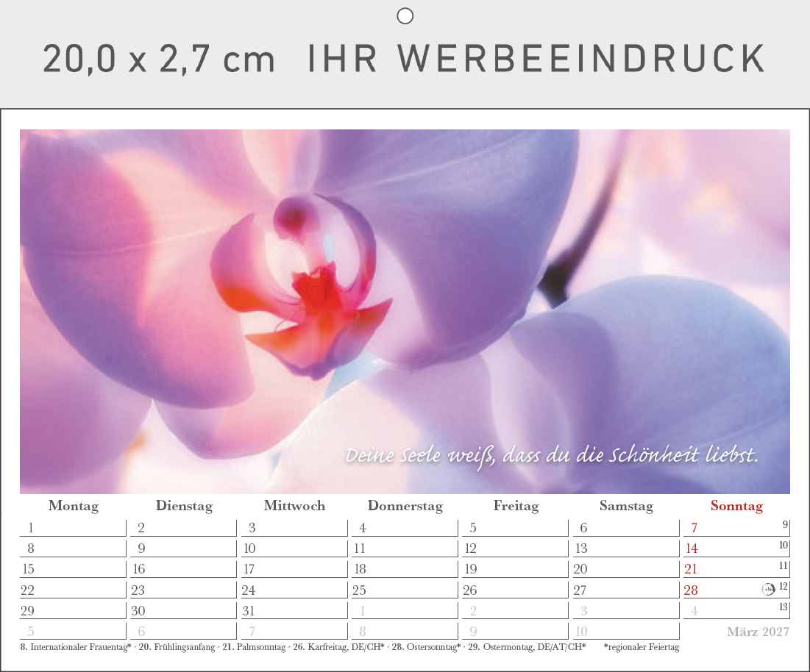Click the März 2027 month label
Image resolution: width=810 pixels, height=672 pixels.
point(758,632)
